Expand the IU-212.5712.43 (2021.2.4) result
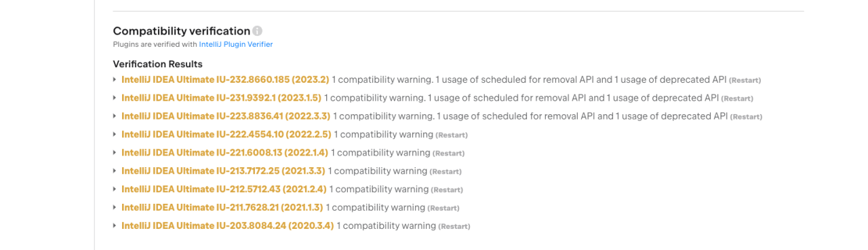The image size is (868, 250). pyautogui.click(x=115, y=190)
